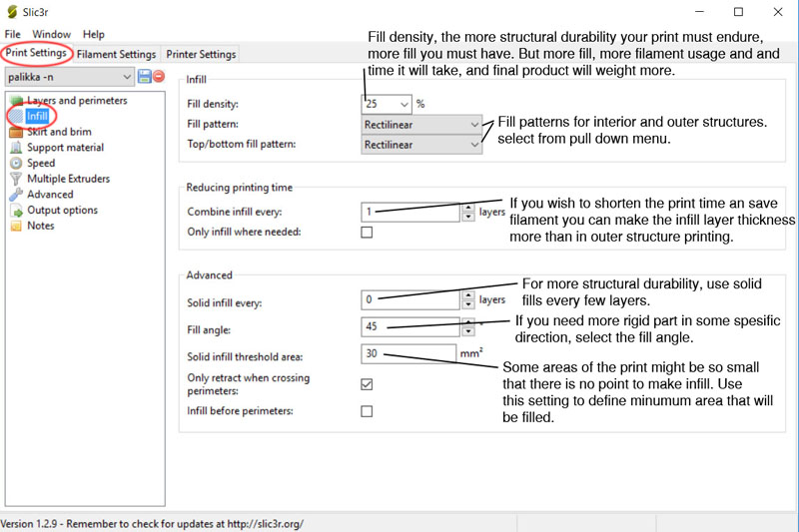Click the striped Infill icon

[x=16, y=116]
